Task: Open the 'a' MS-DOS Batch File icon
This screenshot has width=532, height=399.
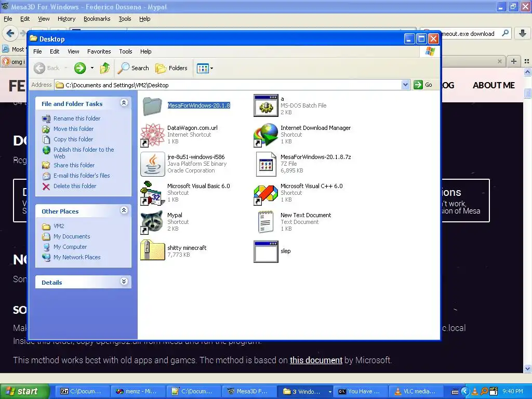Action: [266, 105]
